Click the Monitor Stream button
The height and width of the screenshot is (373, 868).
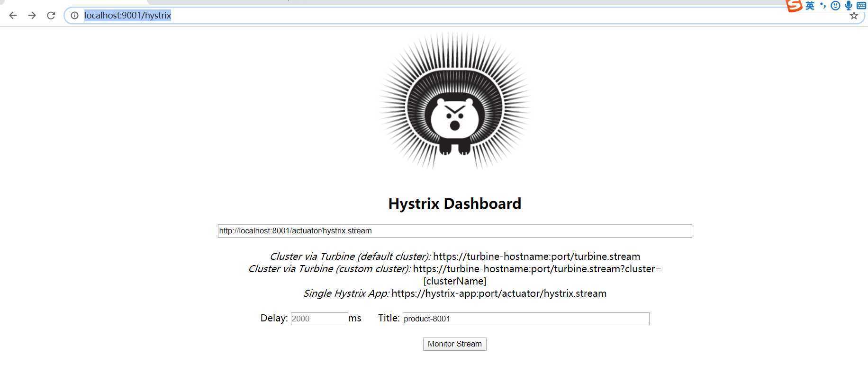[x=455, y=344]
